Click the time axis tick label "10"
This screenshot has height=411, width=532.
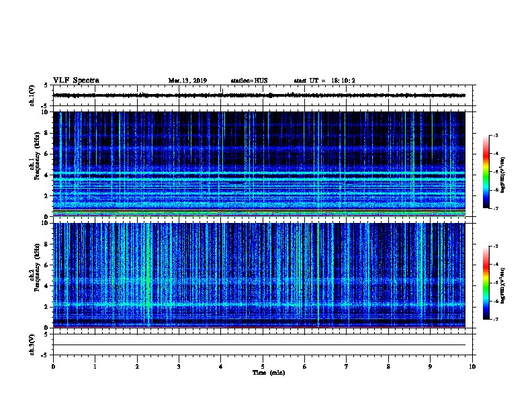pyautogui.click(x=472, y=366)
